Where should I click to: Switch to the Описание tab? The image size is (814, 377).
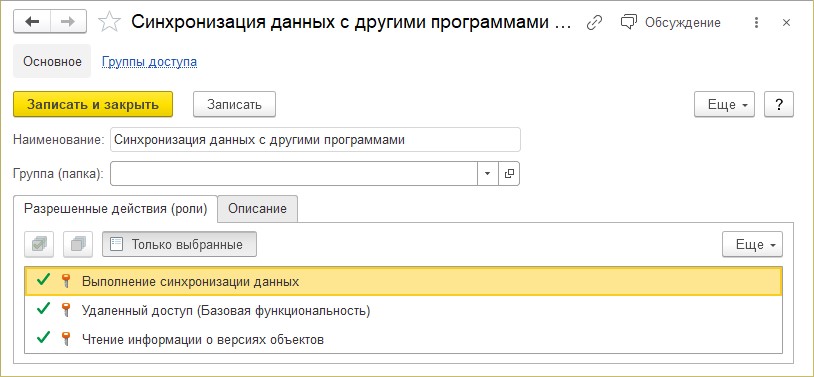point(257,209)
